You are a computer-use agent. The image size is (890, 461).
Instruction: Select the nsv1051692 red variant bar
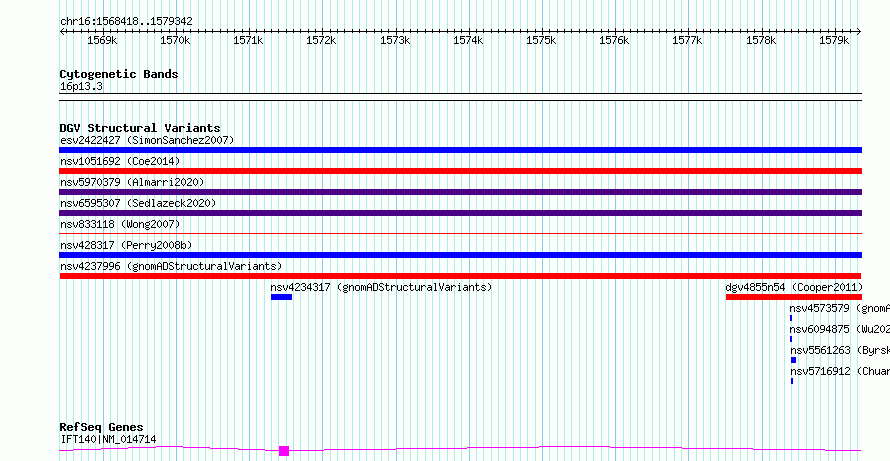(460, 171)
